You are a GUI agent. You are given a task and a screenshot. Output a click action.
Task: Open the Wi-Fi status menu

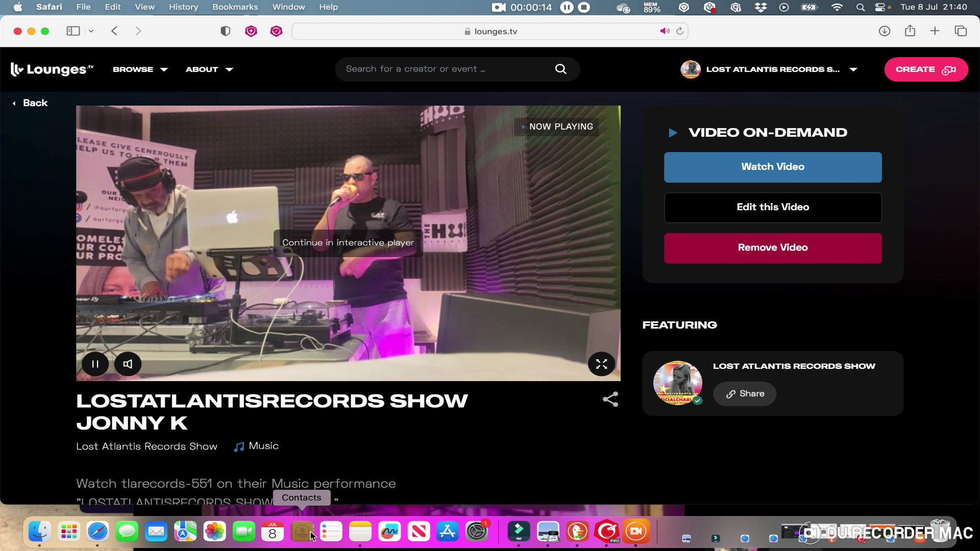837,7
